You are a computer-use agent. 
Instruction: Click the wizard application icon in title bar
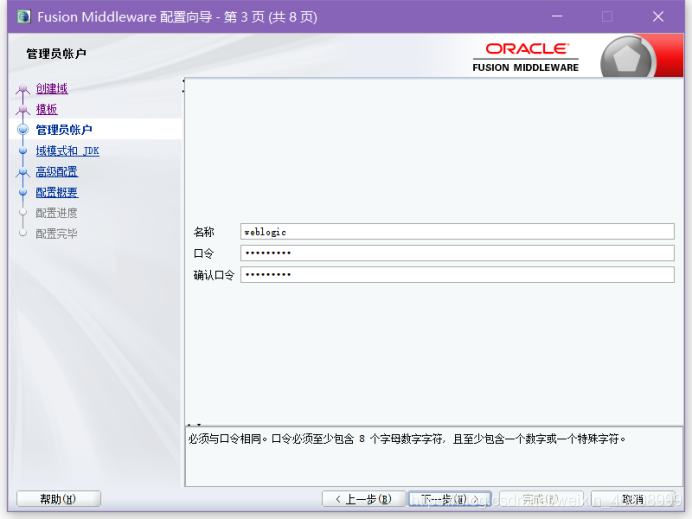(x=24, y=17)
